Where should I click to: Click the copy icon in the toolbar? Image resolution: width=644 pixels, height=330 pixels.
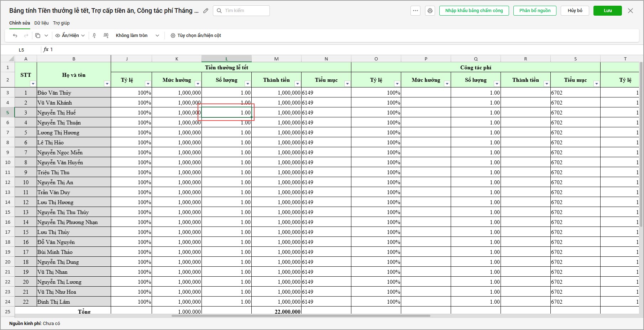(x=38, y=36)
